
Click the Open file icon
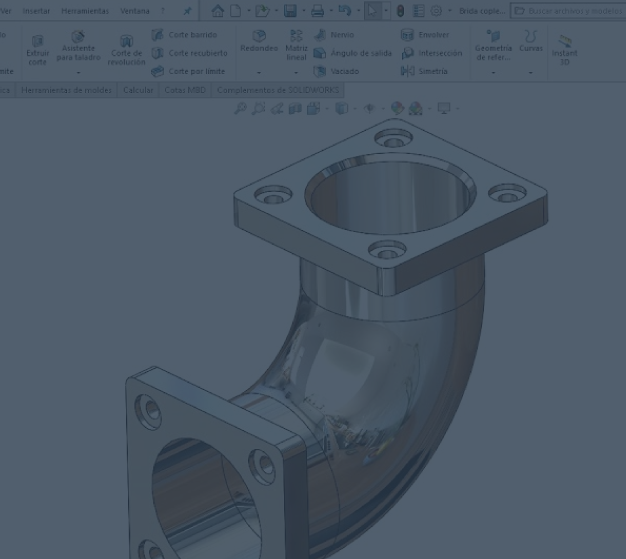click(x=262, y=11)
